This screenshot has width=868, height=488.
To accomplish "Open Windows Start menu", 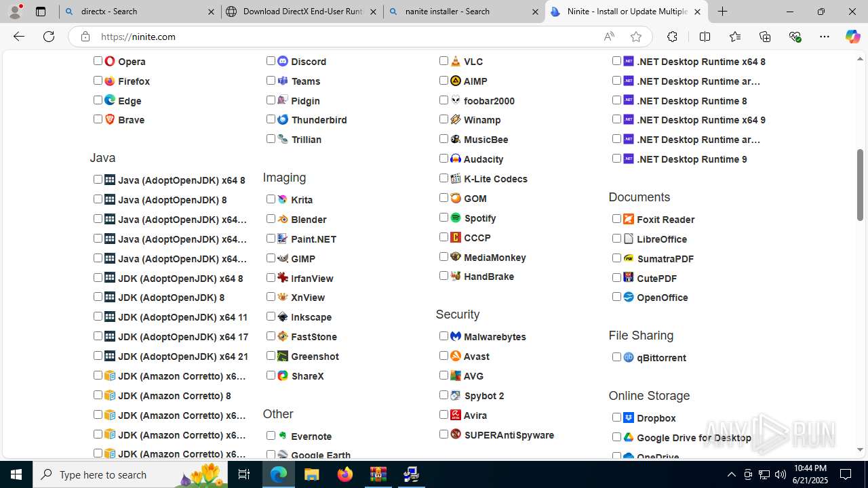I will tap(16, 474).
